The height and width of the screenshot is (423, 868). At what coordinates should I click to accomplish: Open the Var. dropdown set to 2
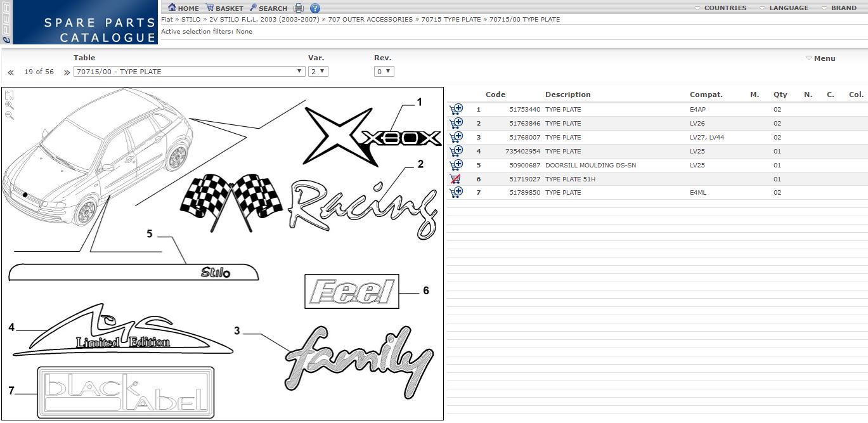(x=318, y=72)
